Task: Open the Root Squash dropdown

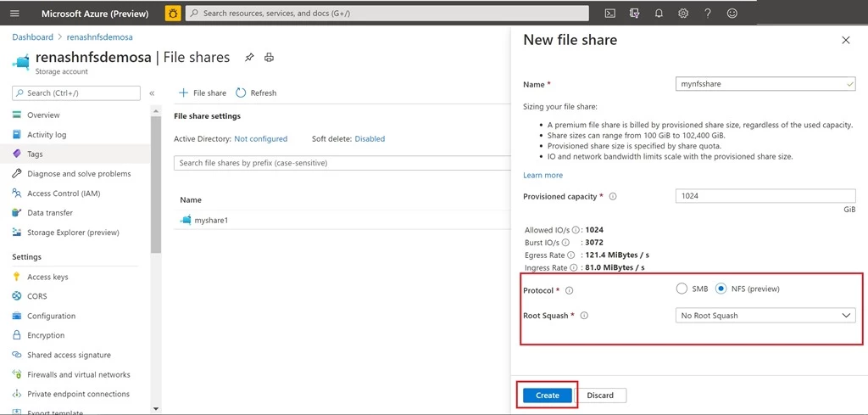Action: coord(765,315)
